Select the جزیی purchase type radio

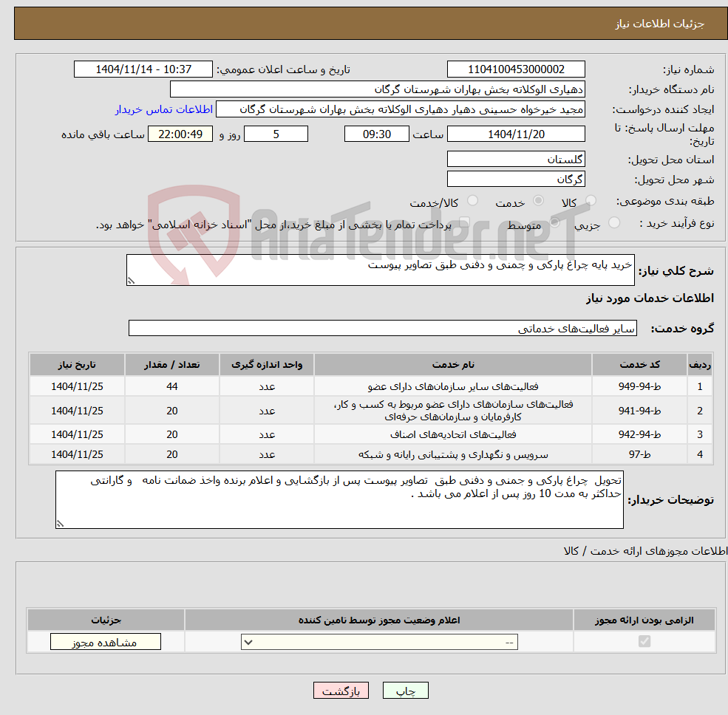point(613,223)
